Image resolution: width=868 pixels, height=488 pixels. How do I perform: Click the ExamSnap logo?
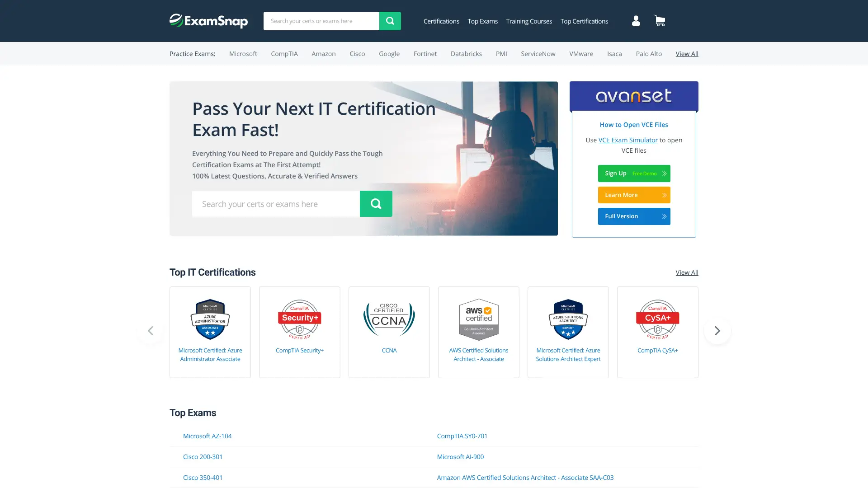[208, 21]
